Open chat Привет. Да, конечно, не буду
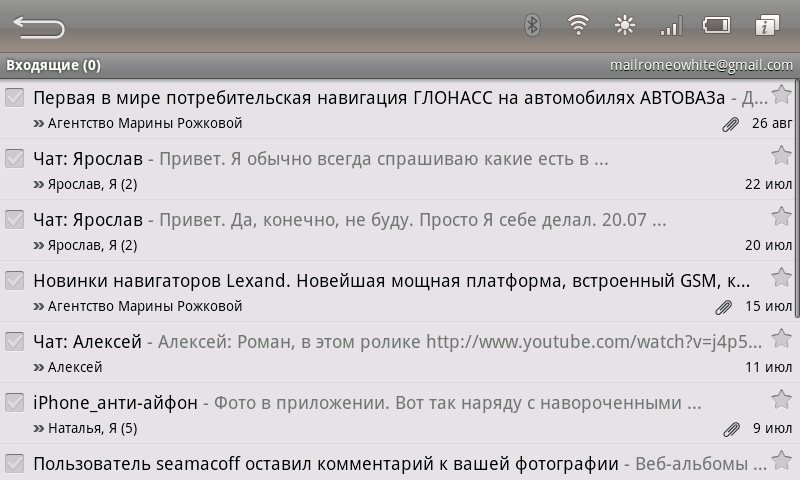Image resolution: width=800 pixels, height=480 pixels. [398, 230]
